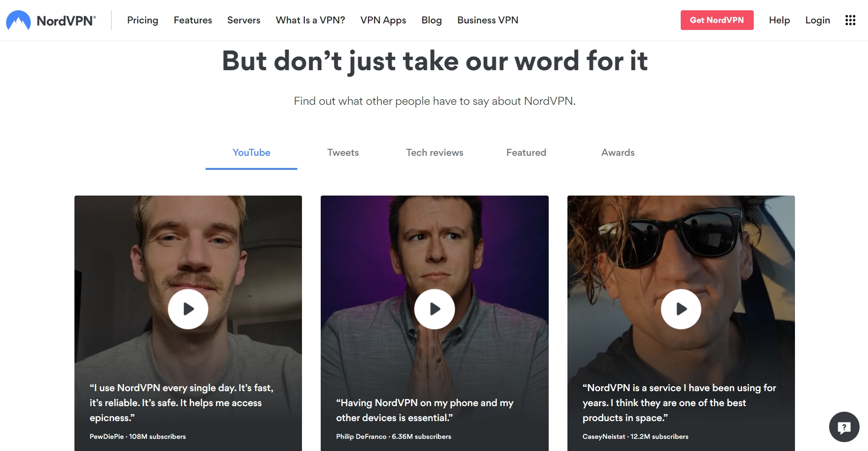Screen dimensions: 868x451
Task: Switch to the Tech reviews tab
Action: click(434, 153)
